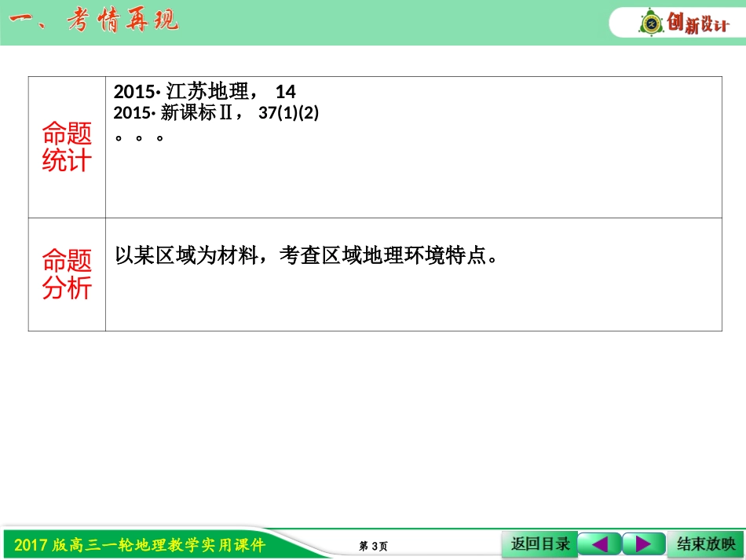Click the ellipsis dots under 新课标Ⅱ line
This screenshot has height=560, width=746.
pyautogui.click(x=139, y=138)
